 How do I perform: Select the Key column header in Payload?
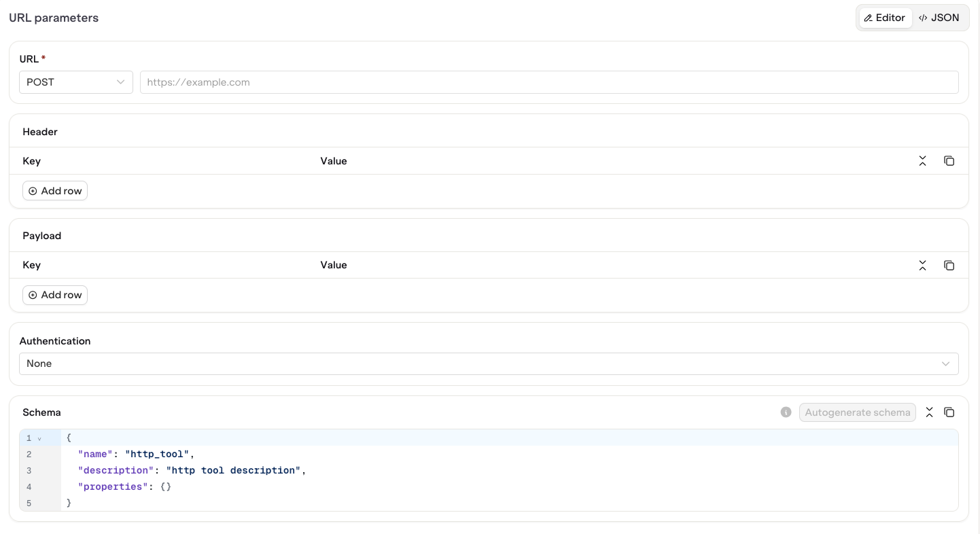coord(31,264)
